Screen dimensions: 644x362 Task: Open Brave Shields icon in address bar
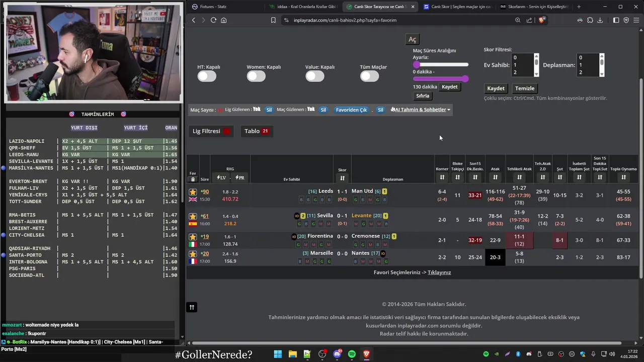click(x=541, y=20)
